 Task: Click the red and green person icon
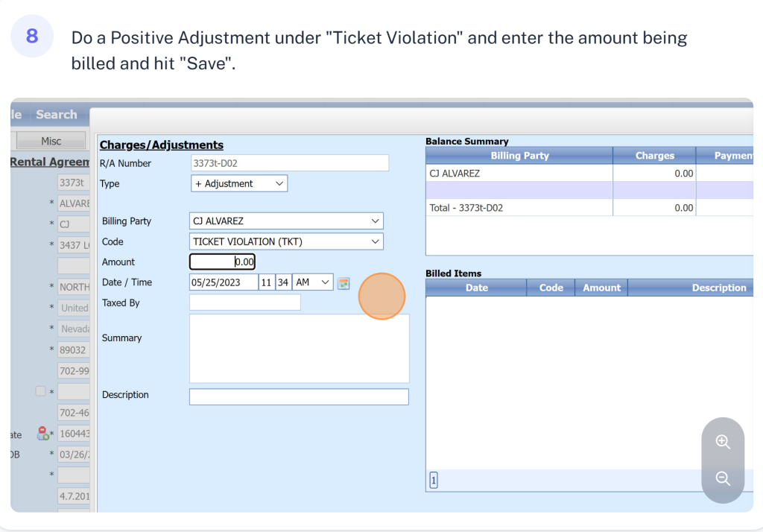(x=42, y=434)
